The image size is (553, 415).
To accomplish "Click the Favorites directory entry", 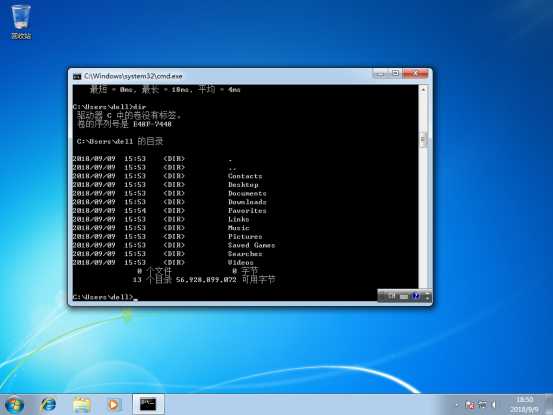I will coord(247,211).
